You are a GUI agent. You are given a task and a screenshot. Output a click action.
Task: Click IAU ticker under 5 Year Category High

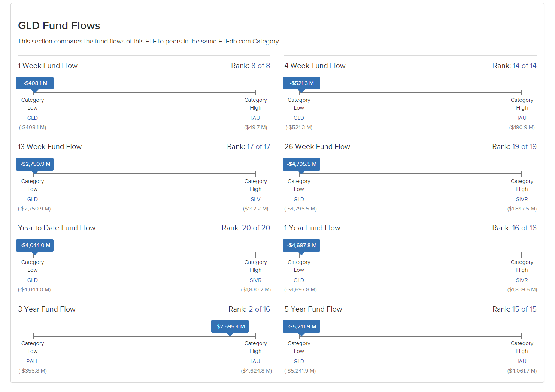click(x=522, y=361)
